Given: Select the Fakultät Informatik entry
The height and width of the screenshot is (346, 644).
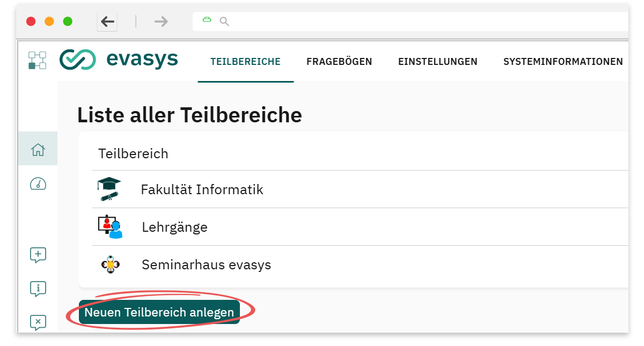Looking at the screenshot, I should click(x=202, y=189).
